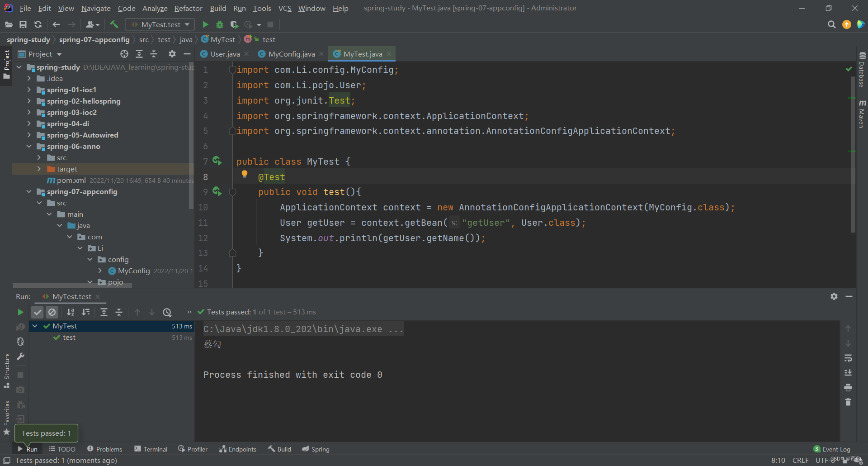This screenshot has width=868, height=466.
Task: Click the green Run arrow in toolbar
Action: click(x=205, y=24)
